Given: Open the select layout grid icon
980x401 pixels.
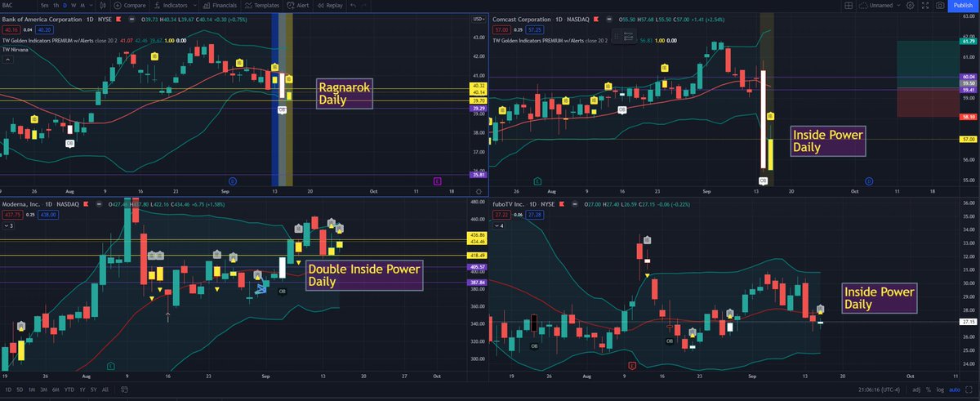Looking at the screenshot, I should 849,6.
